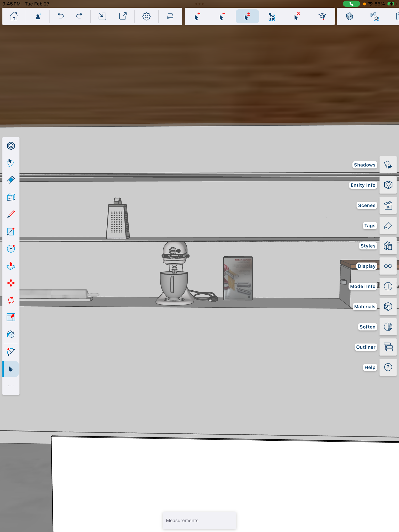The height and width of the screenshot is (532, 399).
Task: Pick the Rotate tool
Action: click(x=11, y=300)
